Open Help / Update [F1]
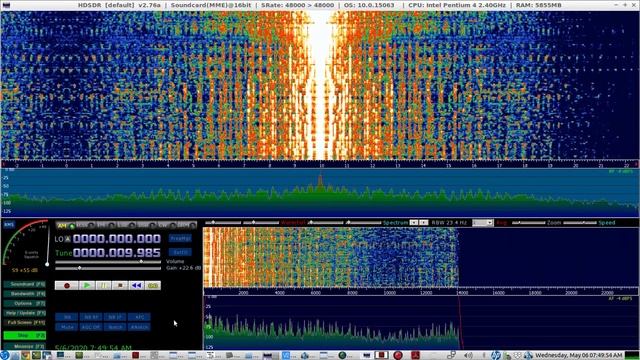The width and height of the screenshot is (640, 360). coord(24,313)
